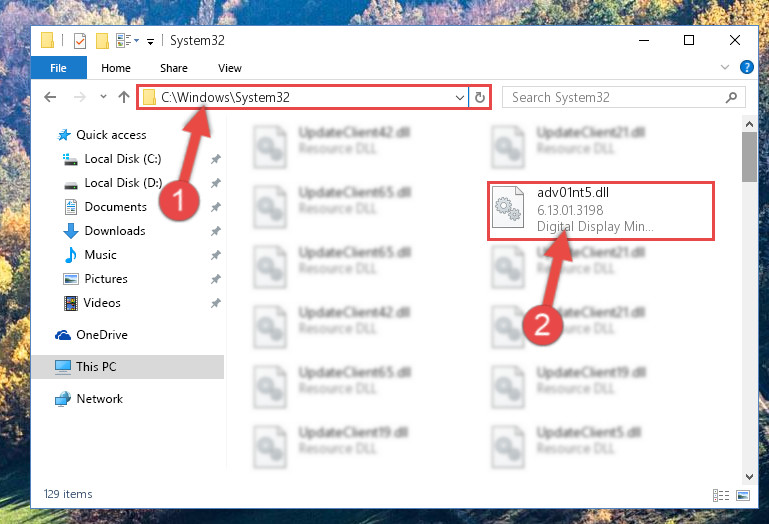Click the Properties icon in quick access toolbar

click(x=79, y=41)
